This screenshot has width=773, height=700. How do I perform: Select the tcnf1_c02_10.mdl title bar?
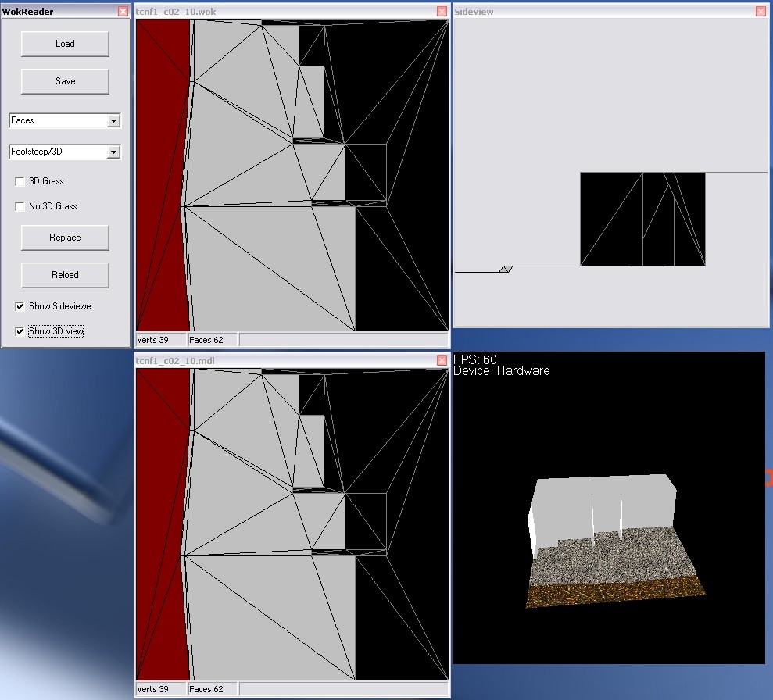coord(274,361)
